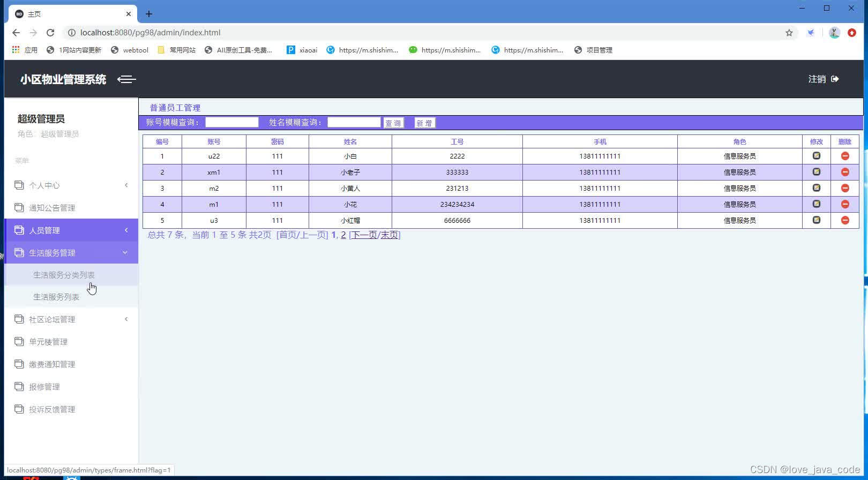Click the name cell 小红帽
Viewport: 868px width, 480px height.
(x=350, y=220)
